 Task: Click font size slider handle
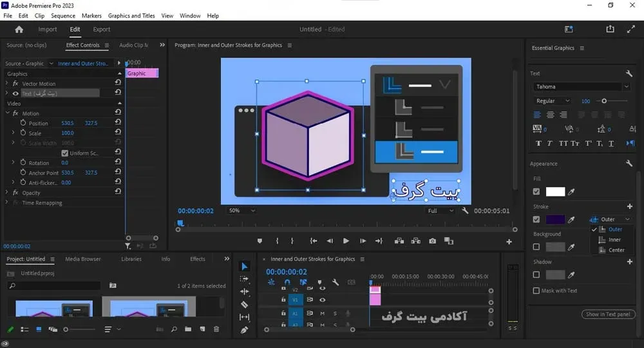[x=604, y=101]
